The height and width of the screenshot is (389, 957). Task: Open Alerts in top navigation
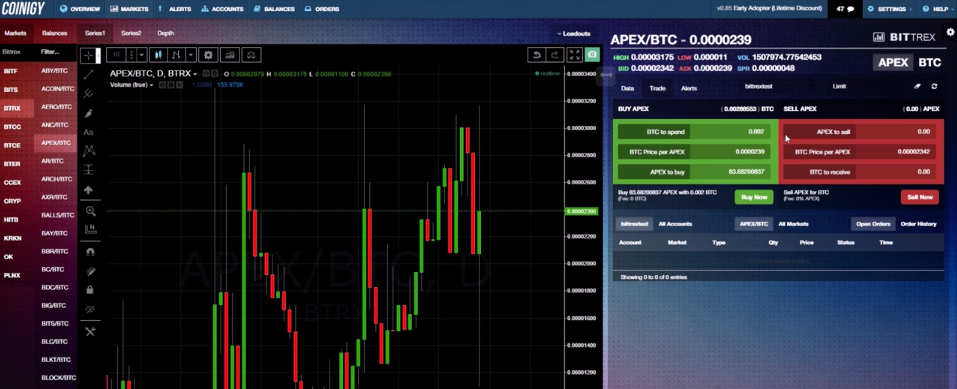175,9
